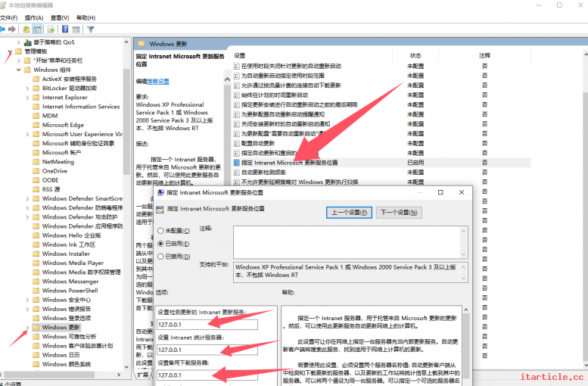Select the 已启用 radio button
Screen dimensions: 588x386
point(160,244)
